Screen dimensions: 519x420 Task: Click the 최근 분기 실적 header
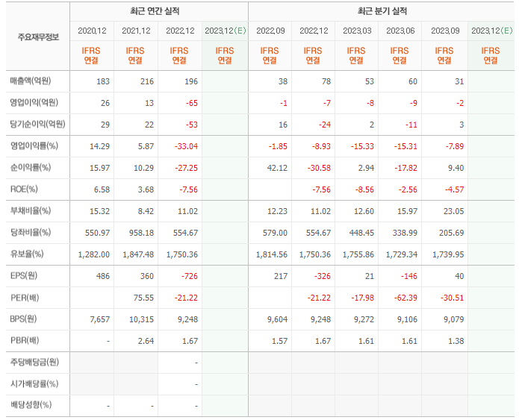coord(382,11)
